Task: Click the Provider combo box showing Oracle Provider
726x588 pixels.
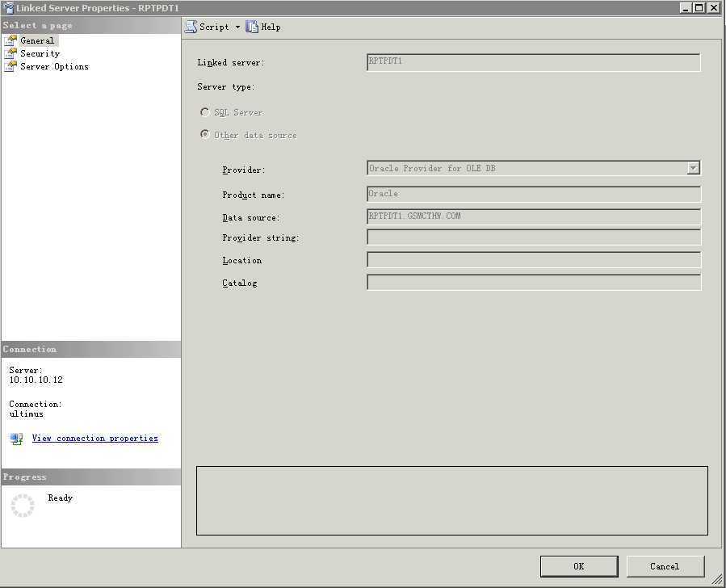Action: tap(533, 168)
